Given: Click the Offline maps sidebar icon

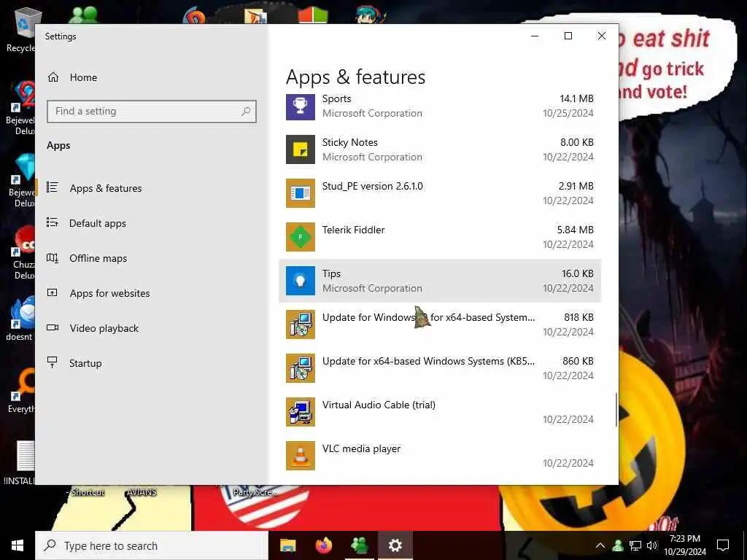Looking at the screenshot, I should click(53, 258).
